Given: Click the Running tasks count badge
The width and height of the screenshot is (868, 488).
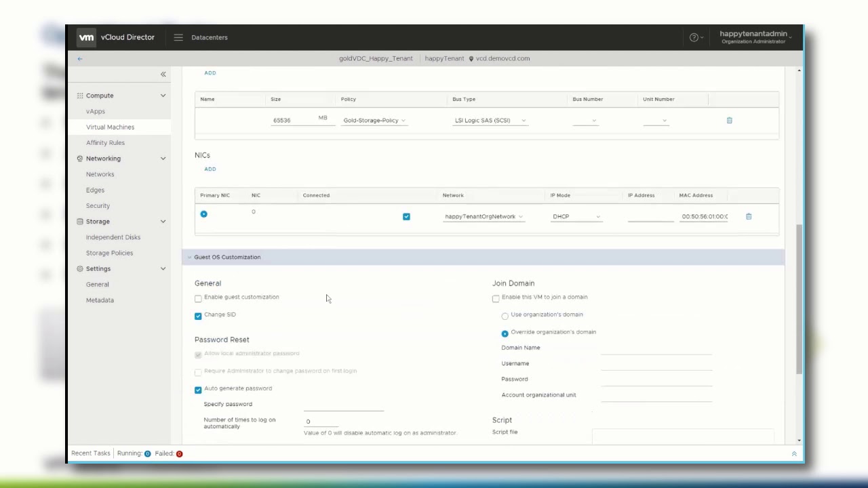Looking at the screenshot, I should coord(147,454).
